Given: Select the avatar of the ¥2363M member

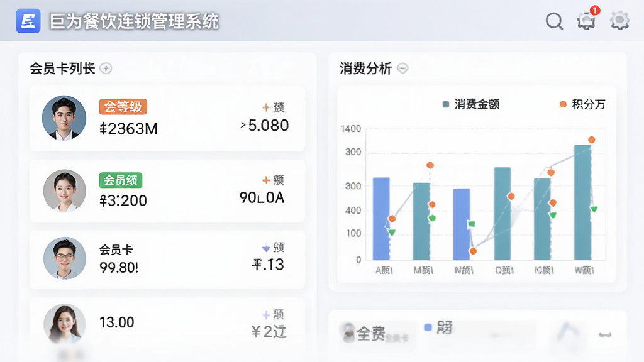Looking at the screenshot, I should pyautogui.click(x=64, y=118).
